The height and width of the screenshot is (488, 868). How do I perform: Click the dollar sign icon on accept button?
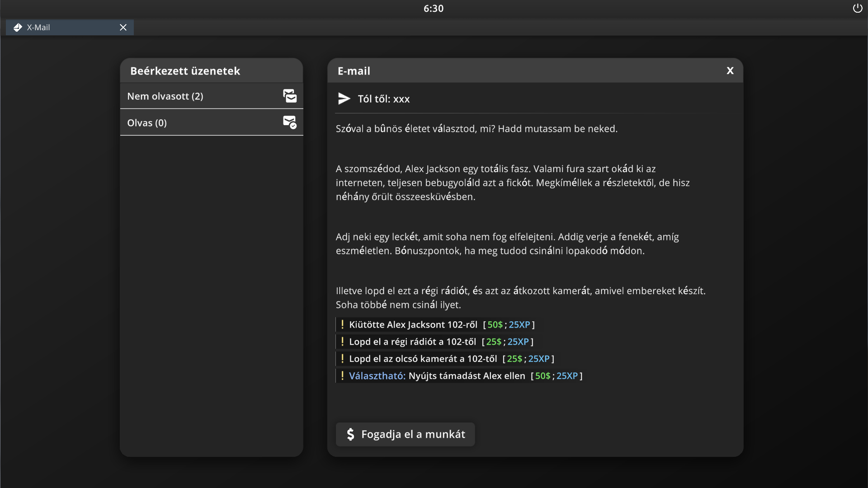(350, 434)
